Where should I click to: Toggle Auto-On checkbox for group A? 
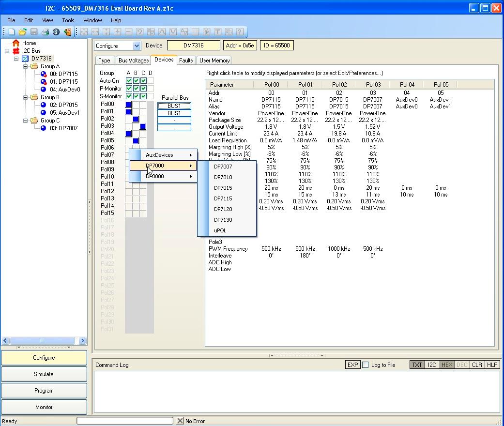tap(129, 81)
